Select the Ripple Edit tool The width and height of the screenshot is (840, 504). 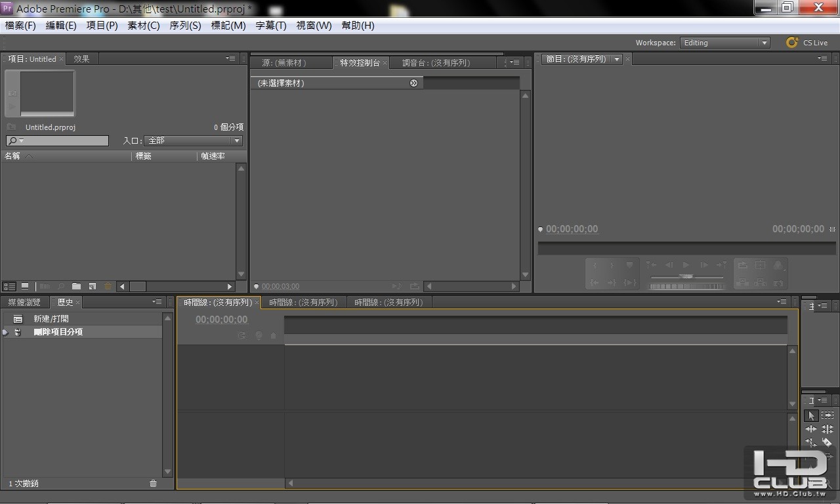pyautogui.click(x=811, y=429)
